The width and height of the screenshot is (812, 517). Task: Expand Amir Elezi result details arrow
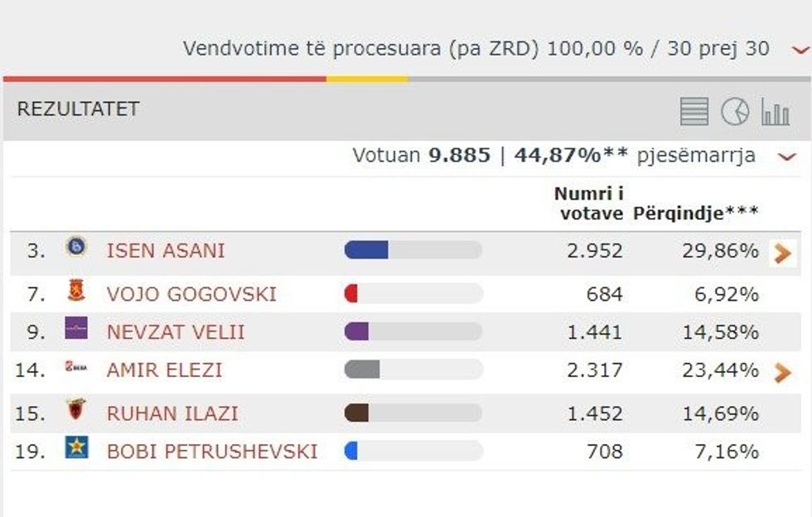(782, 373)
